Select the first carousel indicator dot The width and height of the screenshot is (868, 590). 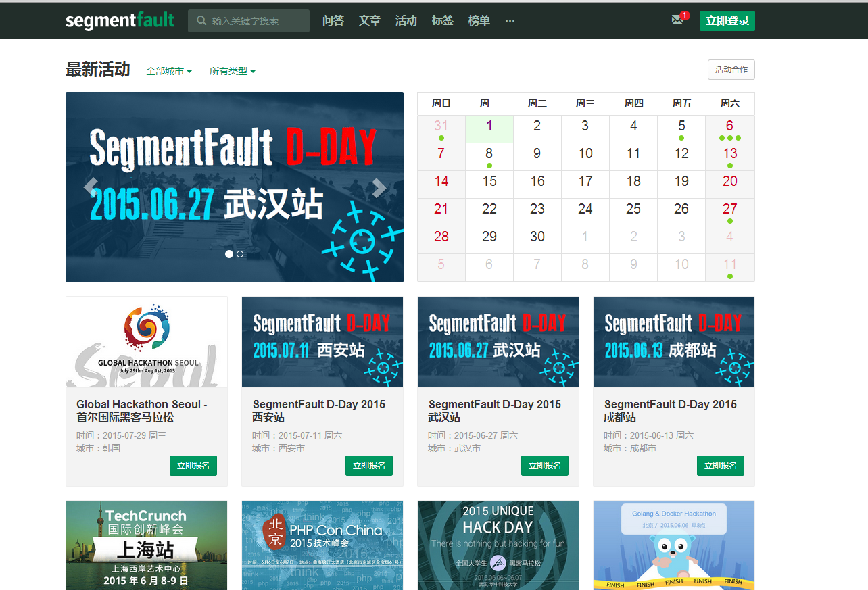coord(229,254)
